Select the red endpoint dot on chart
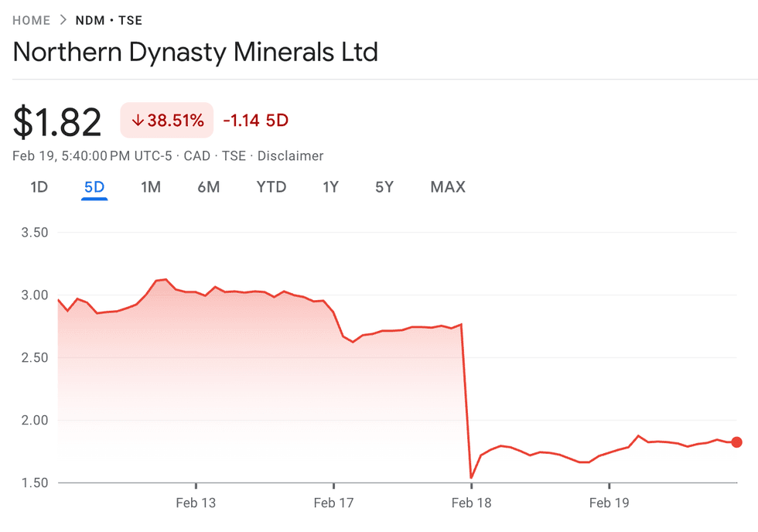Screen dimensions: 758x532 click(x=737, y=442)
